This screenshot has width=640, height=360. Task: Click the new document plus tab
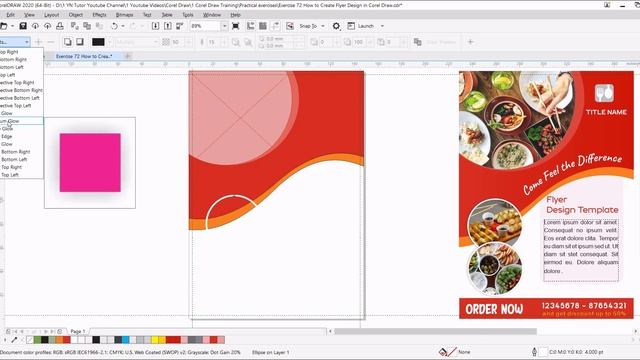pos(128,56)
